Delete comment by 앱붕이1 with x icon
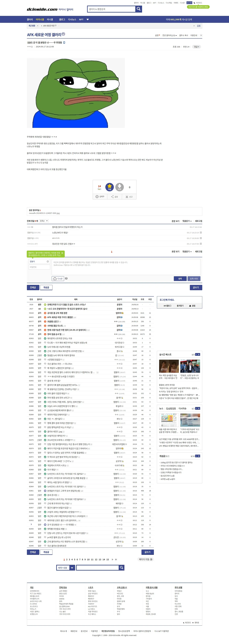The width and height of the screenshot is (229, 644). (x=201, y=232)
